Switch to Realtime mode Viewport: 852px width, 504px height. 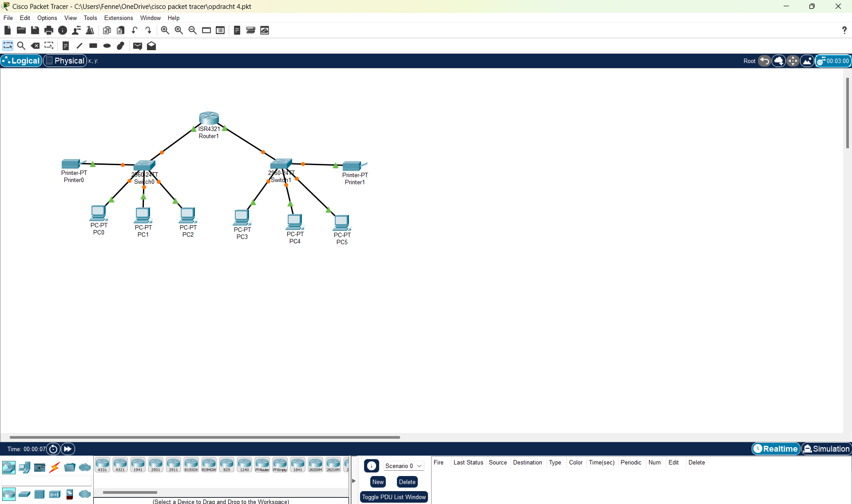[776, 449]
